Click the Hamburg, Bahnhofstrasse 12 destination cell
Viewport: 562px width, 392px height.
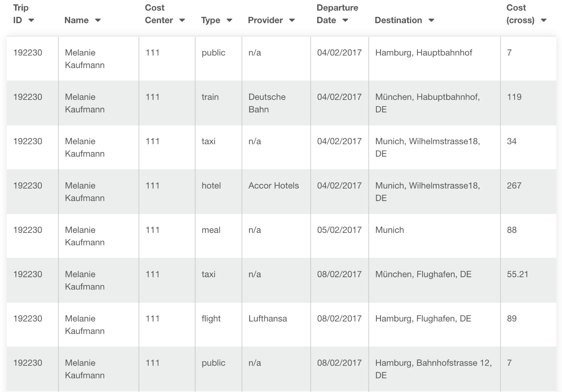[435, 369]
